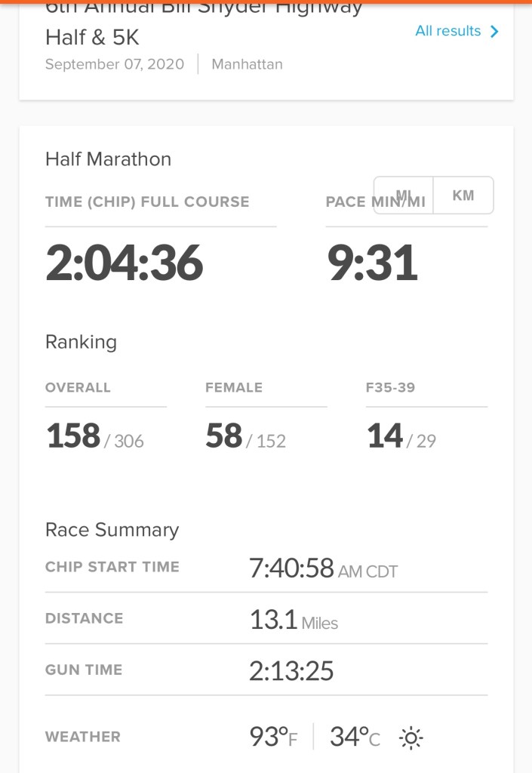Select the Overall ranking 158 of 306

click(x=95, y=437)
